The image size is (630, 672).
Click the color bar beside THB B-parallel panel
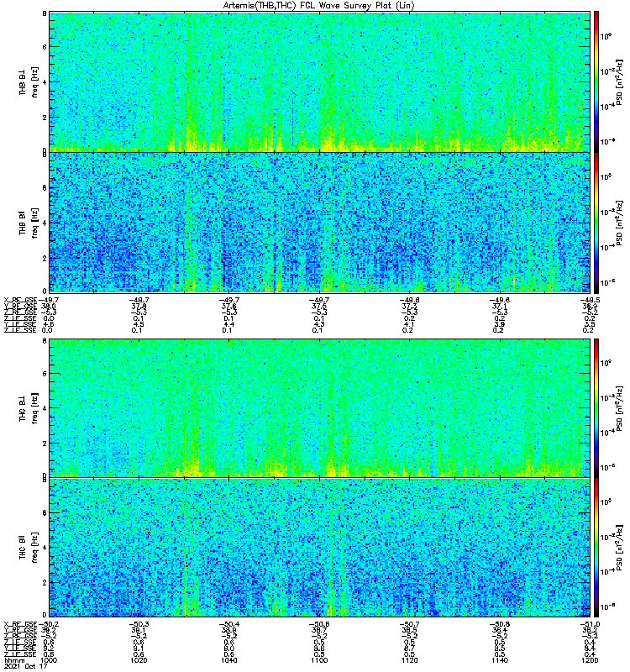[596, 223]
